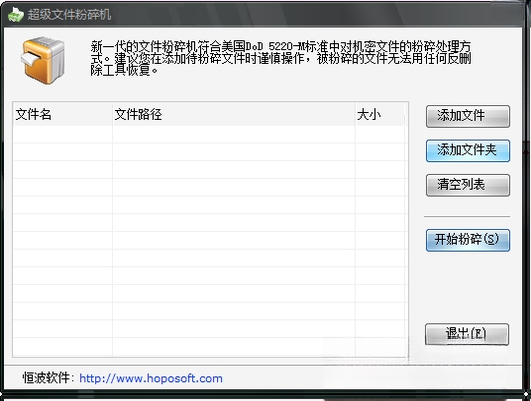This screenshot has width=531, height=401.
Task: Select first empty cell under 大小
Action: (x=380, y=134)
